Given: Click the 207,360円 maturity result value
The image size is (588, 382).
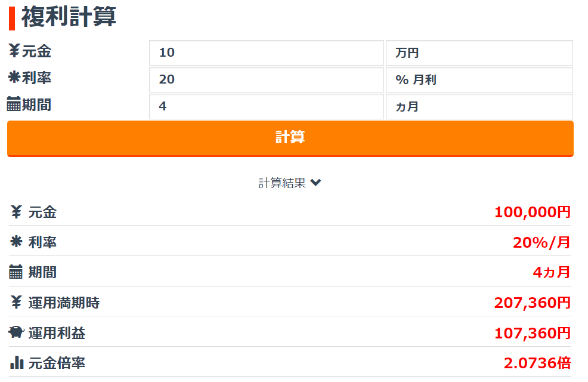Looking at the screenshot, I should [533, 303].
